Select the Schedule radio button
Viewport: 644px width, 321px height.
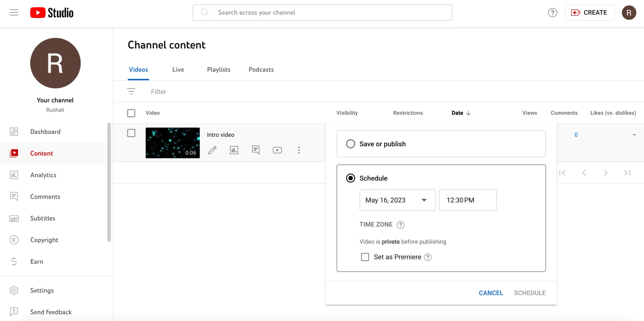(x=351, y=178)
